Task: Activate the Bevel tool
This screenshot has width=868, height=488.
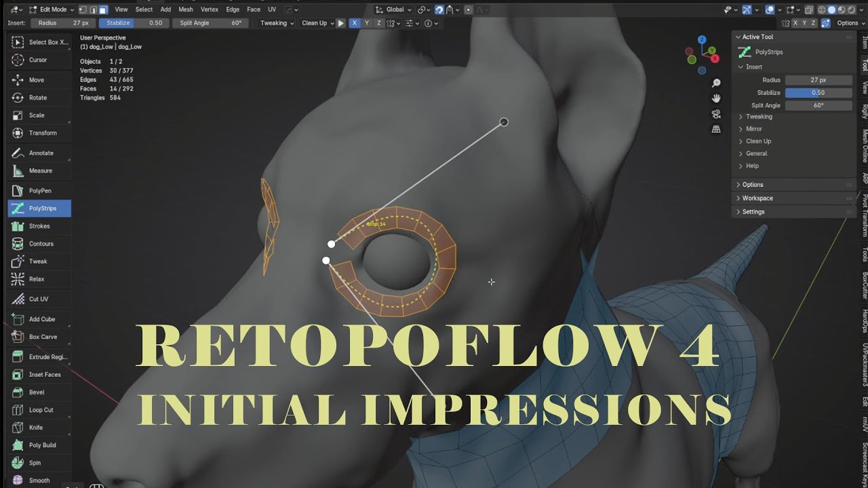Action: pos(39,392)
